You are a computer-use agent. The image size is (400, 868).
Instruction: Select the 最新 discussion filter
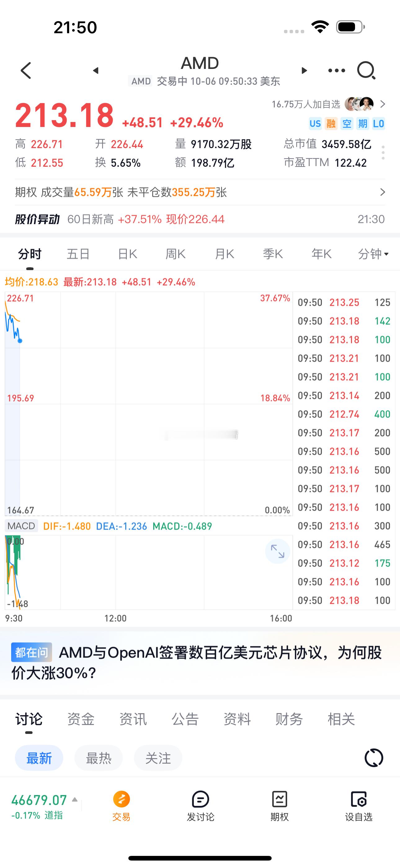tap(39, 758)
